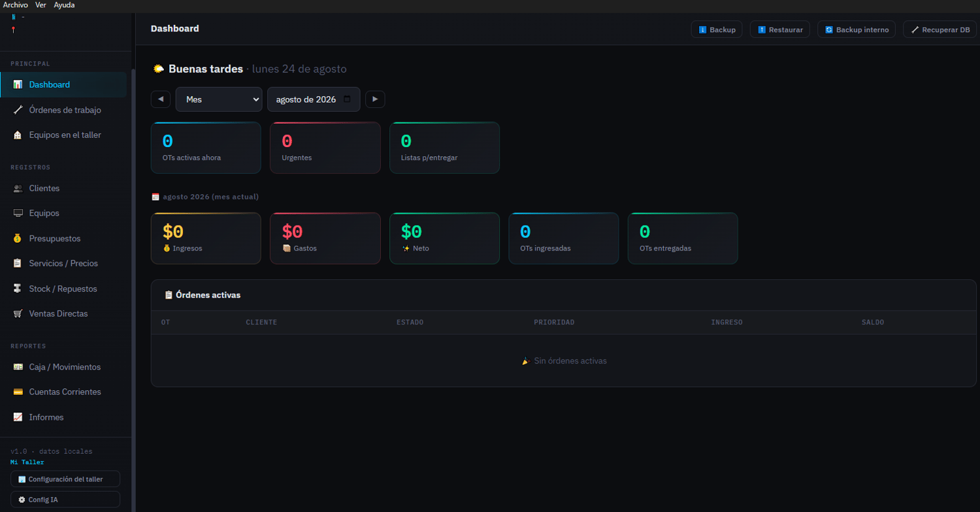The width and height of the screenshot is (980, 512).
Task: Open the Mes period dropdown
Action: pos(219,99)
